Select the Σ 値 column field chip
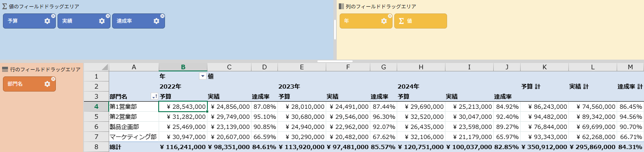Viewport: 644px width, 152px height. tap(420, 21)
